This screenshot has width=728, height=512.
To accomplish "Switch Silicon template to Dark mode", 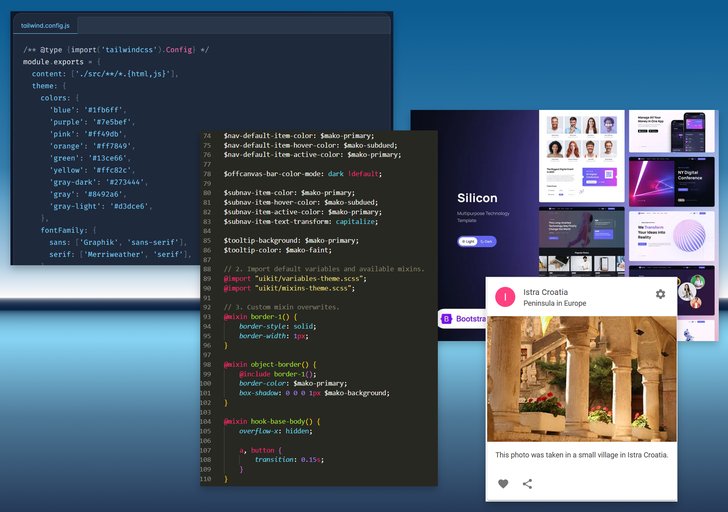I will [x=486, y=241].
